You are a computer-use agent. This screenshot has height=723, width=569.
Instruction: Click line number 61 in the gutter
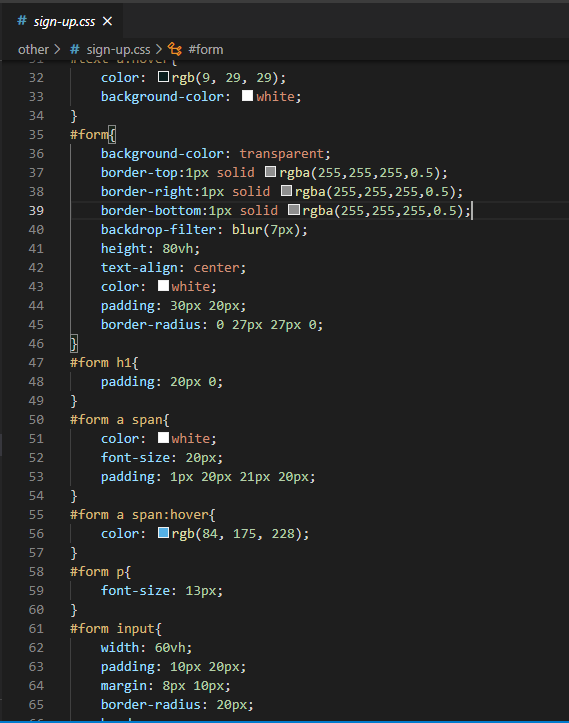click(36, 629)
